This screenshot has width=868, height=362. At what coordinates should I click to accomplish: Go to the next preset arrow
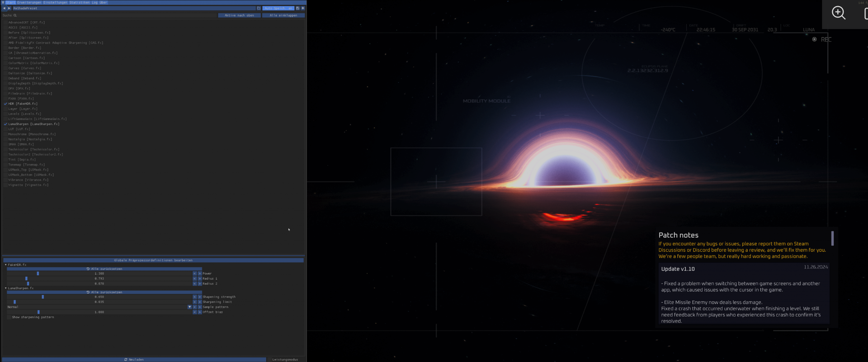(9, 8)
